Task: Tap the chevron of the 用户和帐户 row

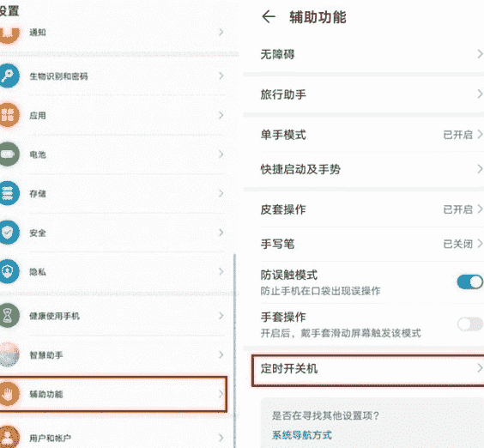Action: (x=221, y=438)
